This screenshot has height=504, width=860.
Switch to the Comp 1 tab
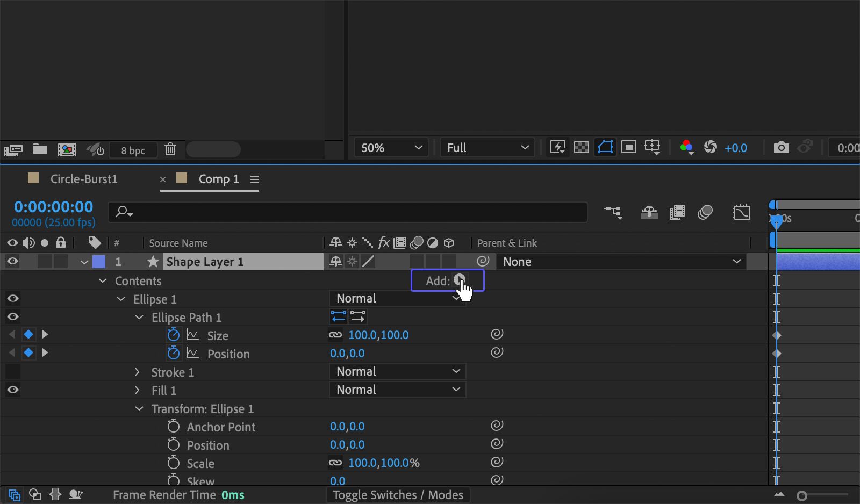[218, 179]
